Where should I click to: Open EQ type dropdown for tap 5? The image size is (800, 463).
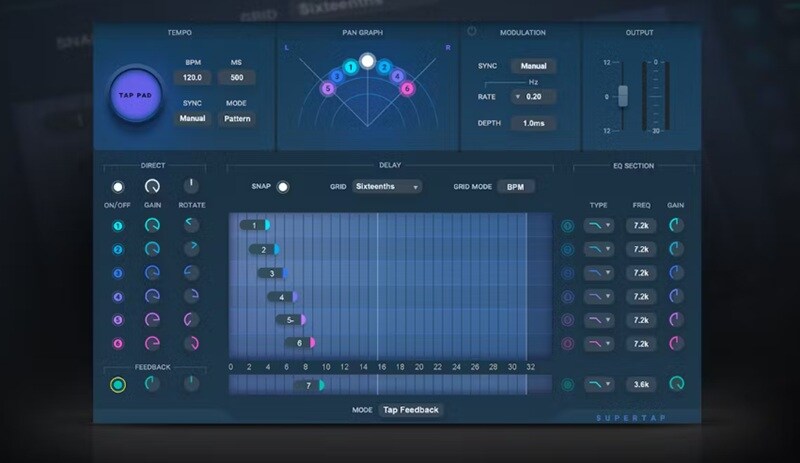pos(598,320)
